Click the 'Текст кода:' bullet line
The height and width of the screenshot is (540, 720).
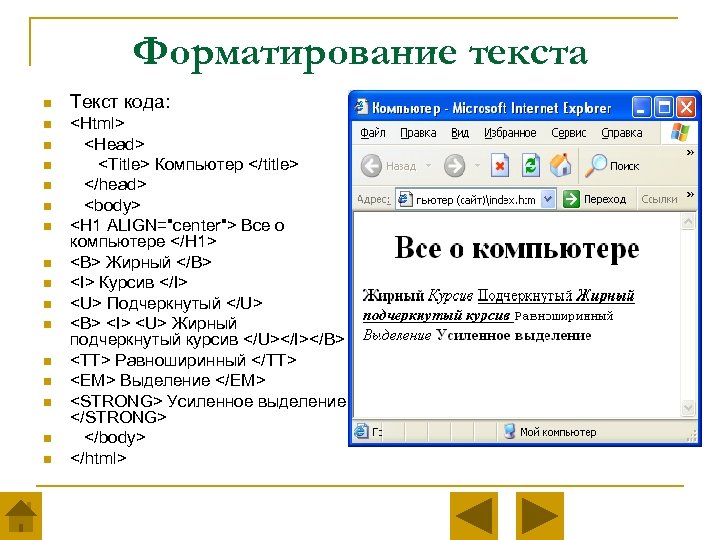pyautogui.click(x=120, y=102)
